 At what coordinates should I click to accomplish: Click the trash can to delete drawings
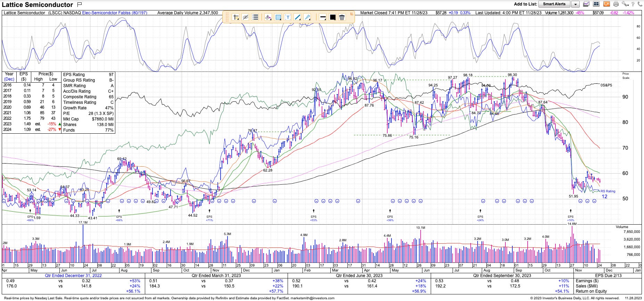pos(342,17)
